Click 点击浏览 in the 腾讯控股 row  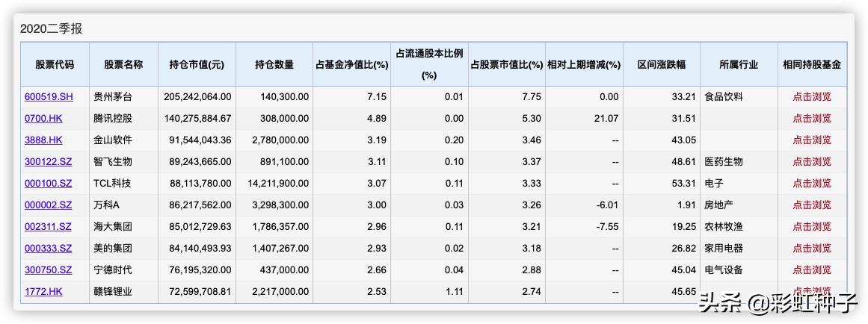(x=811, y=118)
